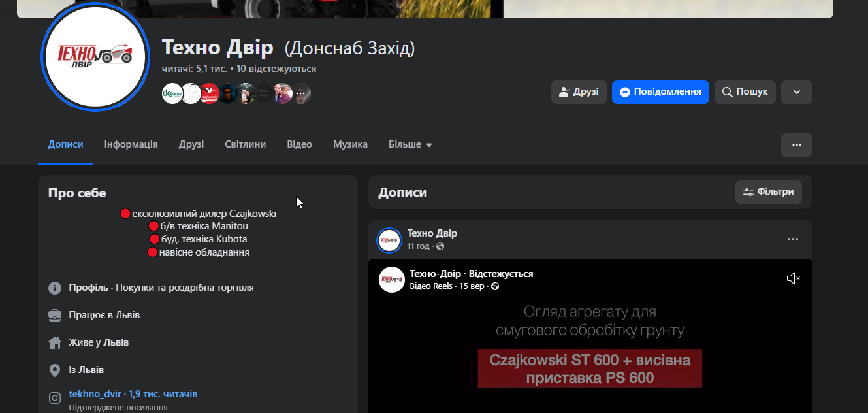Click Львів in Живе у row
The height and width of the screenshot is (413, 868).
coord(116,342)
